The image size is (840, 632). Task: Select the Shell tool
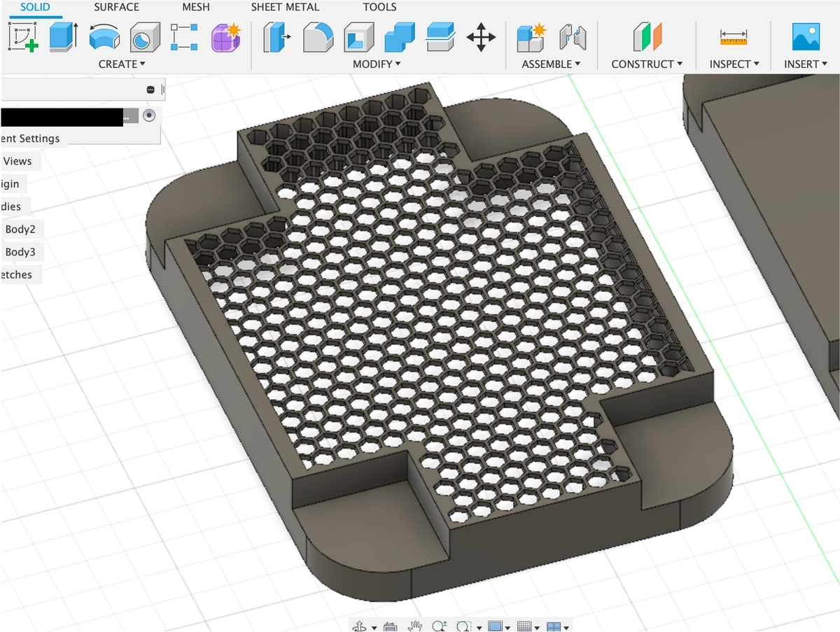[358, 36]
